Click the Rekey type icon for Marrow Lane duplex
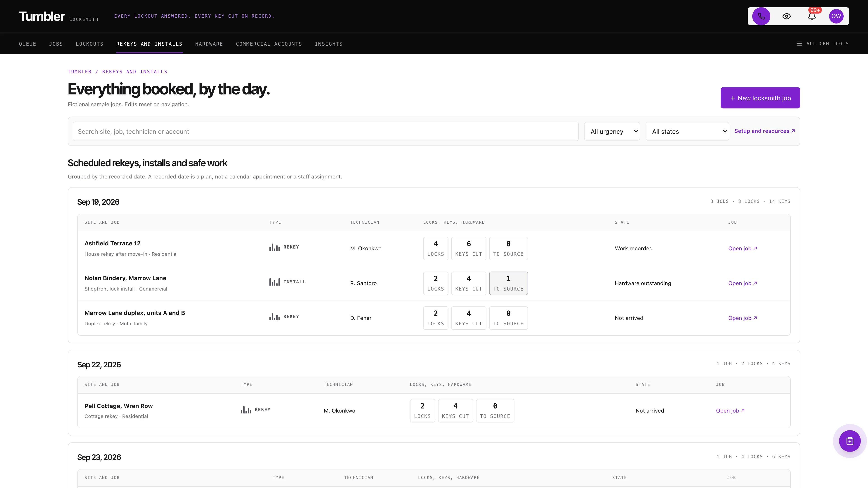The height and width of the screenshot is (488, 868). [x=275, y=317]
